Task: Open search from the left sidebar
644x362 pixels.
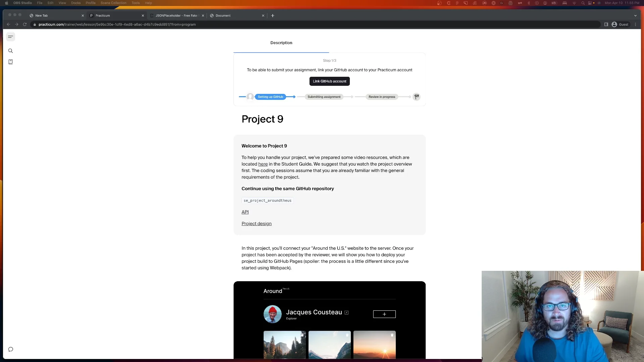Action: [10, 51]
